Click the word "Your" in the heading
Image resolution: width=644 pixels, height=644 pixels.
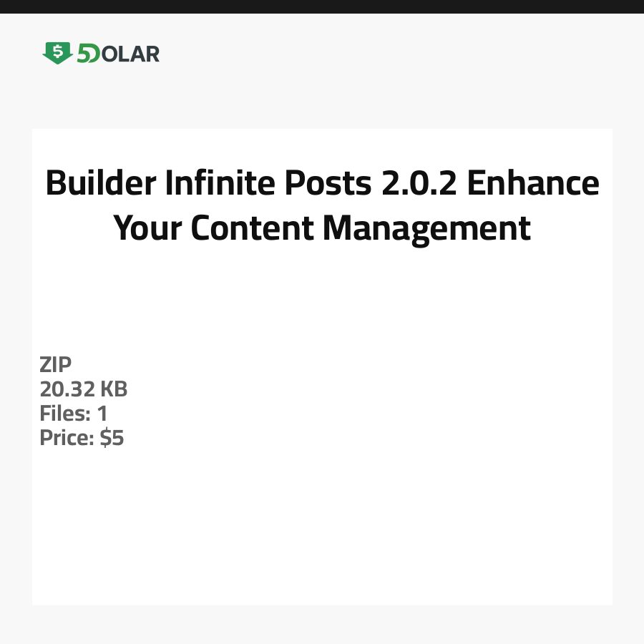click(148, 228)
